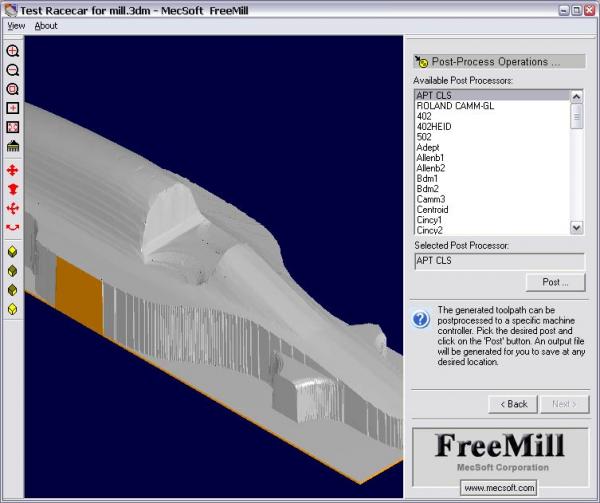Screen dimensions: 600x503
Task: Open the View menu
Action: tap(16, 26)
